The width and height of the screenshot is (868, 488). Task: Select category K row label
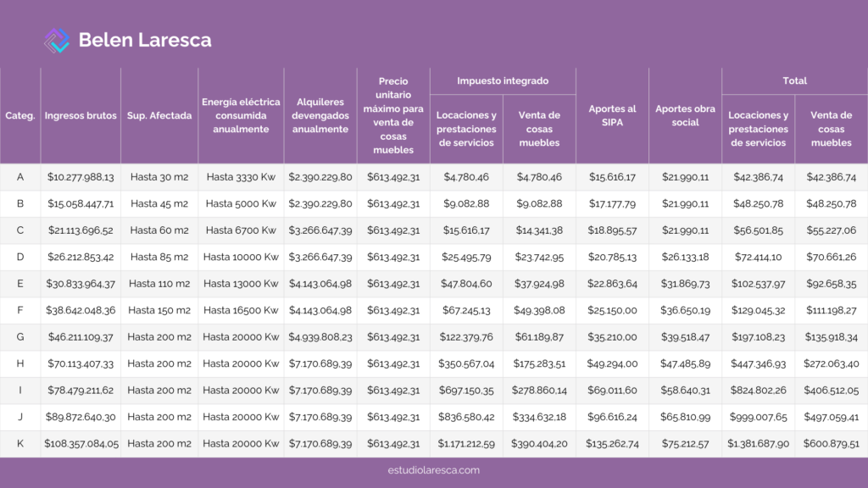coord(20,444)
